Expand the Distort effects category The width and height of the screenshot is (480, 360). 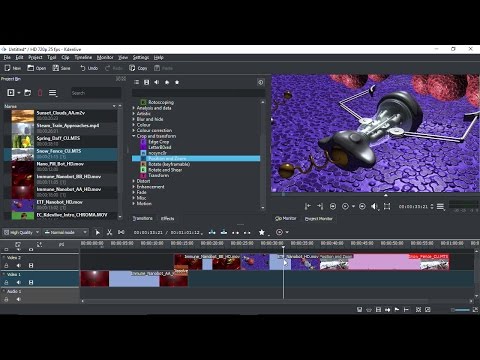(x=134, y=181)
